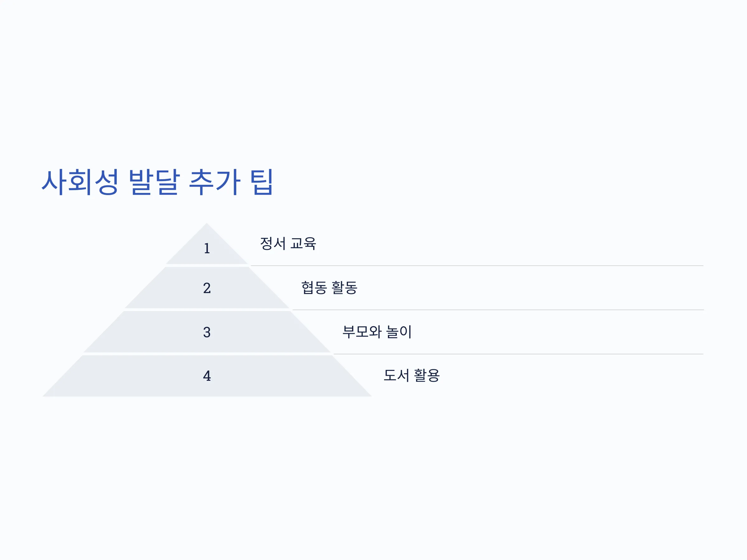747x560 pixels.
Task: Click the divider line under 정서 교육
Action: [477, 266]
